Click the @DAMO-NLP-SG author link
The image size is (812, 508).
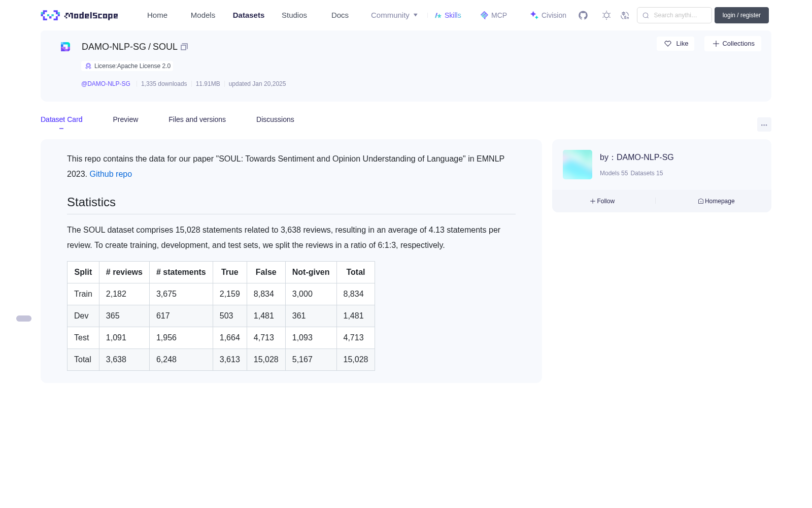[106, 84]
